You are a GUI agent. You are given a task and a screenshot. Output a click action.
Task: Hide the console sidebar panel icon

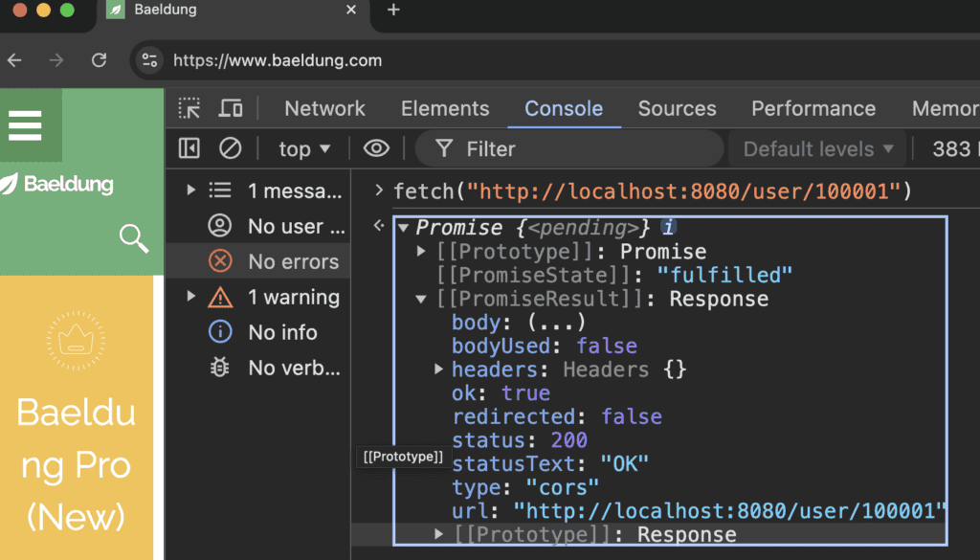click(189, 148)
